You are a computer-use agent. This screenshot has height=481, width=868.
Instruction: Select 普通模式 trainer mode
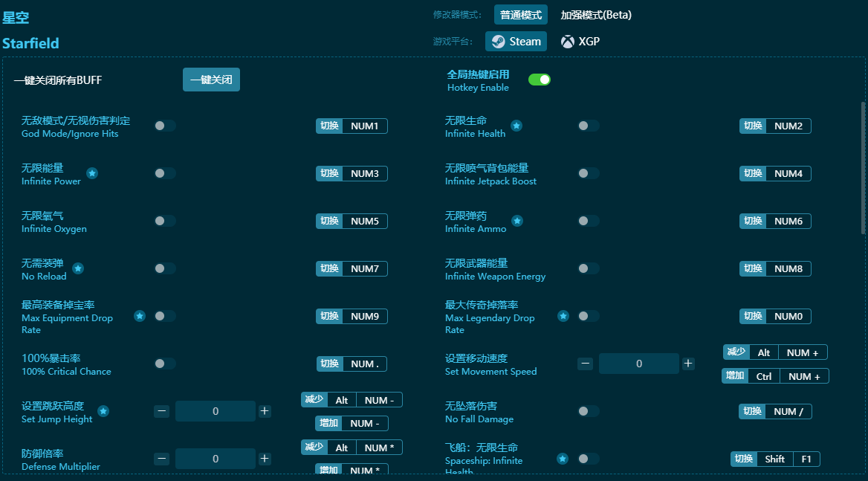click(x=520, y=14)
